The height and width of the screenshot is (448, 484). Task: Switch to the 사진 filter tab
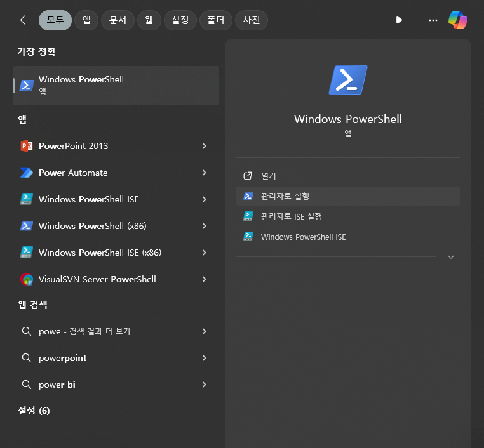[x=252, y=20]
